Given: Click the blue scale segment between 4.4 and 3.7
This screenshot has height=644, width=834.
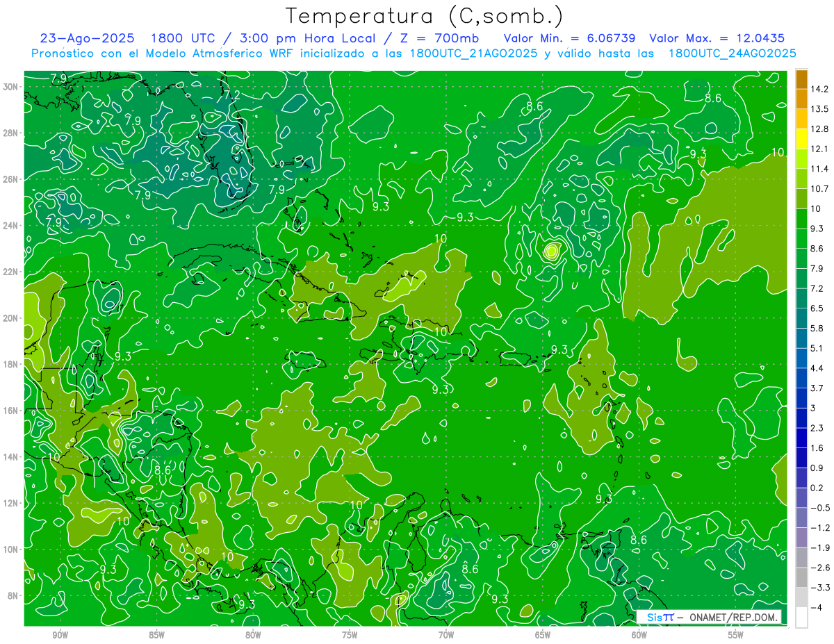Looking at the screenshot, I should 801,378.
